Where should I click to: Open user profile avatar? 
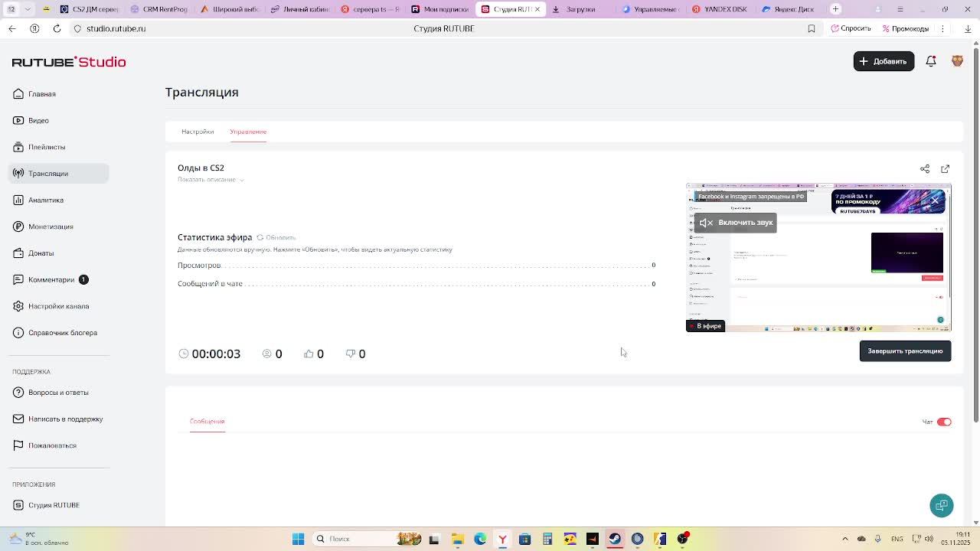coord(957,61)
